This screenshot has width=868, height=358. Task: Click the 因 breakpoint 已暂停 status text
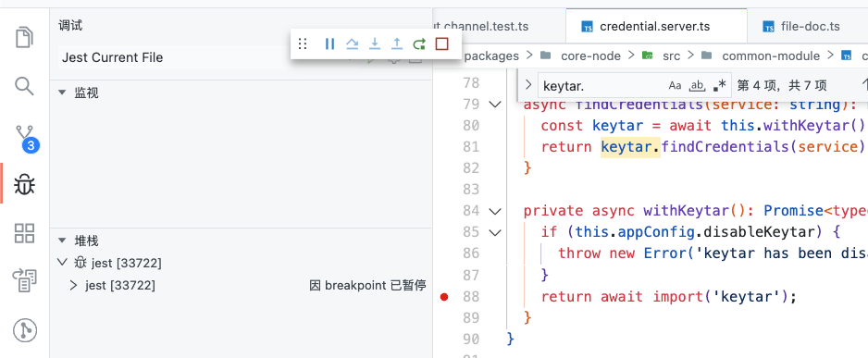click(367, 286)
